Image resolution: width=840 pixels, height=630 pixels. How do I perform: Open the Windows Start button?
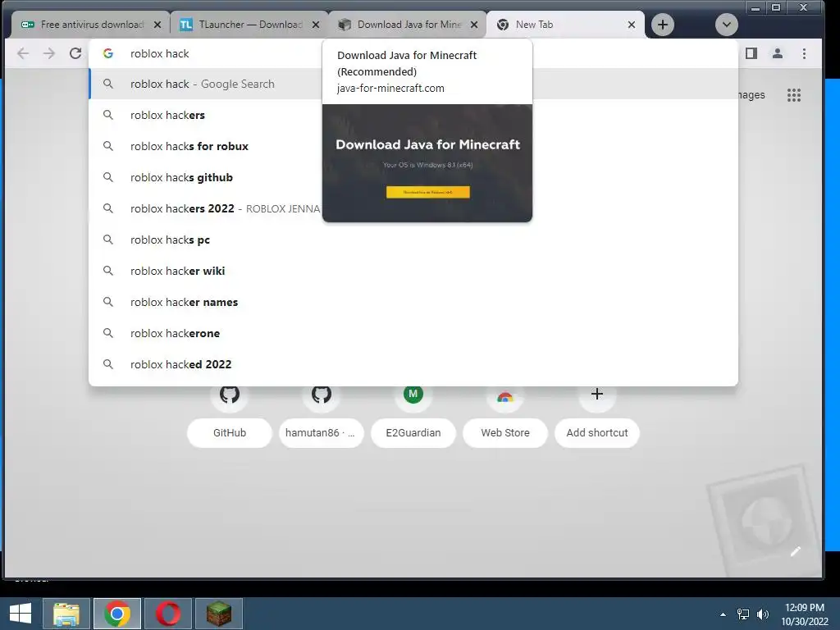pyautogui.click(x=21, y=614)
